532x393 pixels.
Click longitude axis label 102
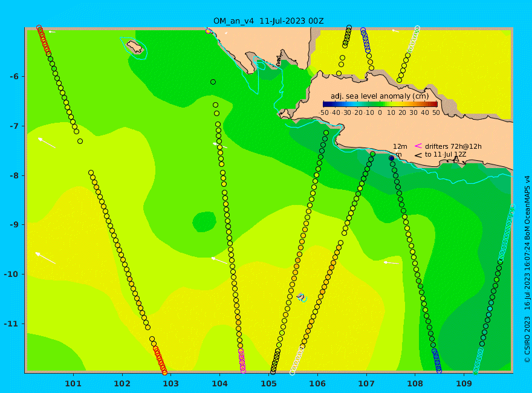tap(122, 384)
